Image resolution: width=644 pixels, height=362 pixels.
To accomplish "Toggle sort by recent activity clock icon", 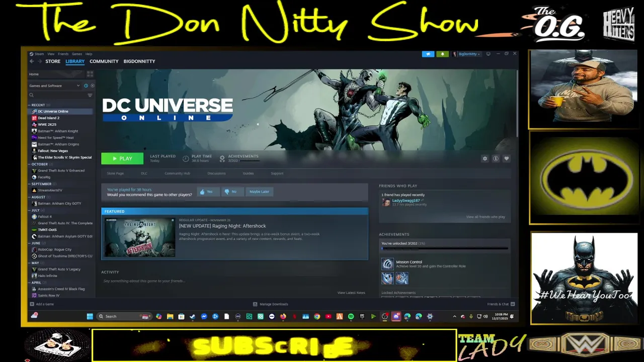I will [86, 86].
